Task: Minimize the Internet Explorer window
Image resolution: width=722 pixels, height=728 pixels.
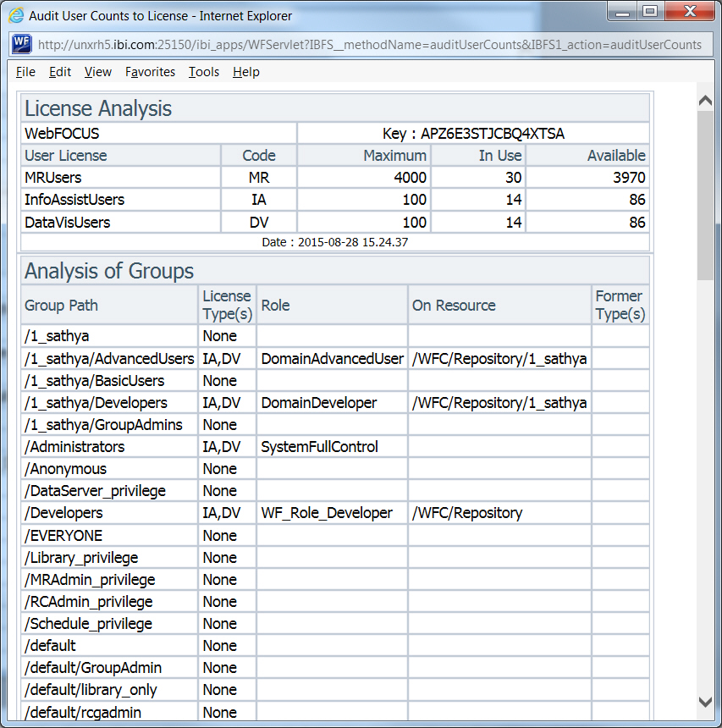Action: tap(622, 12)
